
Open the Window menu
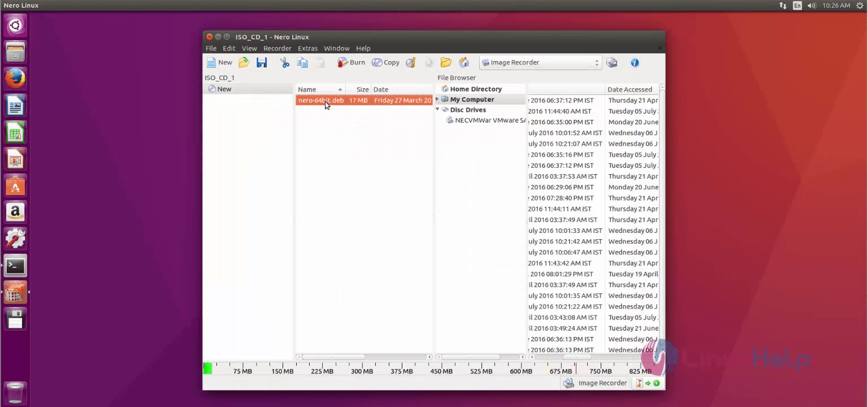tap(337, 49)
